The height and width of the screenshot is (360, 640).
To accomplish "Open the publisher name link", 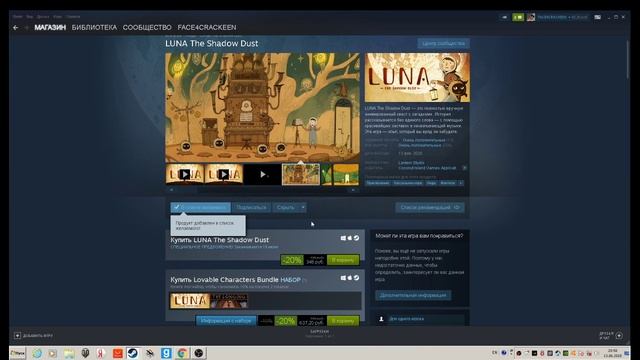I will pos(427,168).
